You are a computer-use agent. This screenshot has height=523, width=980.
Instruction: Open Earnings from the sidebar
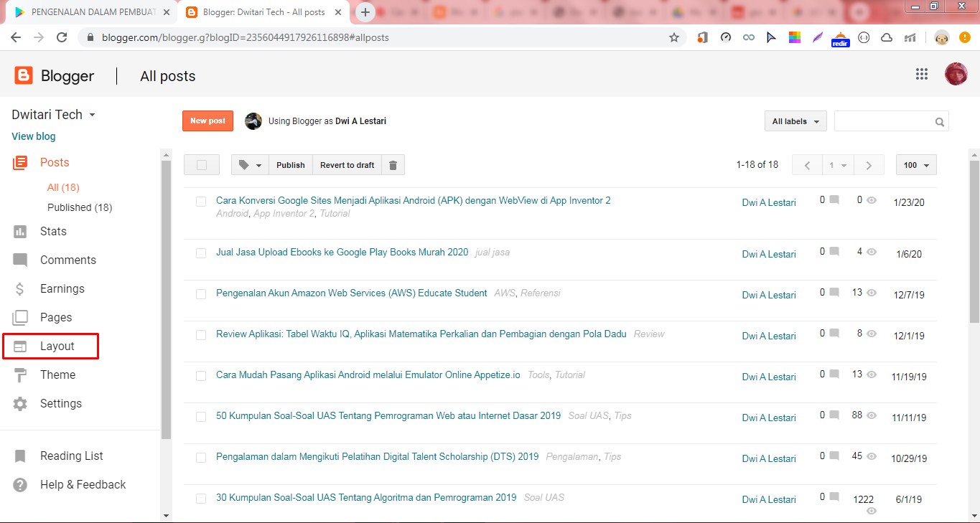point(62,288)
